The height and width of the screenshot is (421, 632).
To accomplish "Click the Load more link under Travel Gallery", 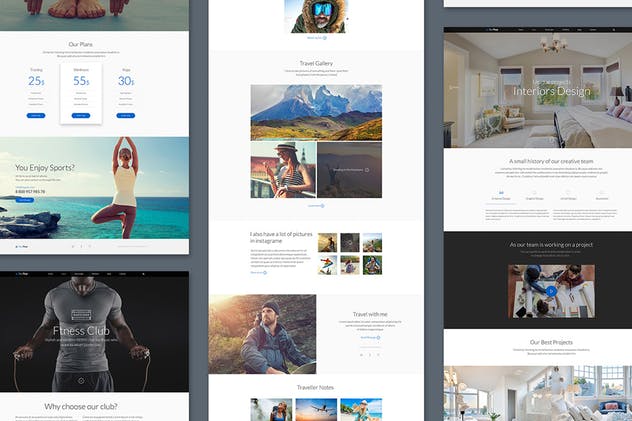I will point(315,206).
